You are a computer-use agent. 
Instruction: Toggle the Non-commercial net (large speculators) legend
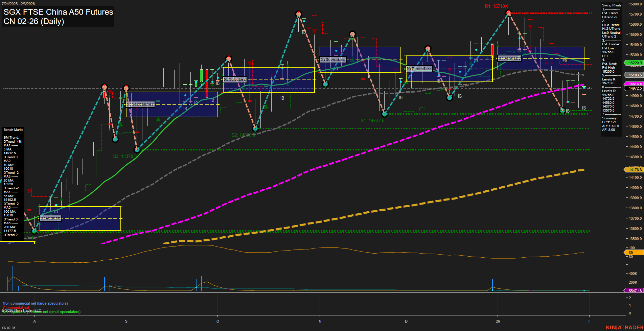pyautogui.click(x=35, y=303)
